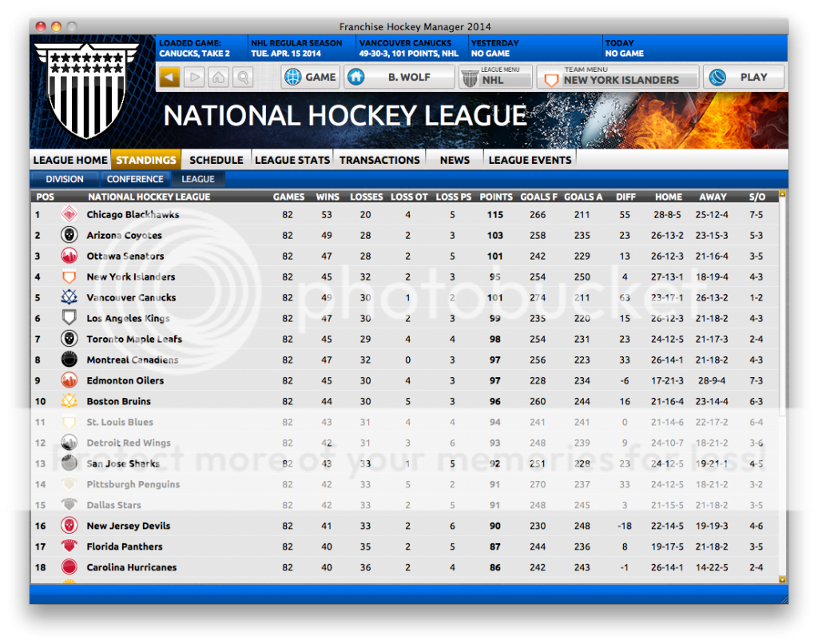Open the GAME menu
Image resolution: width=818 pixels, height=644 pixels.
point(311,78)
